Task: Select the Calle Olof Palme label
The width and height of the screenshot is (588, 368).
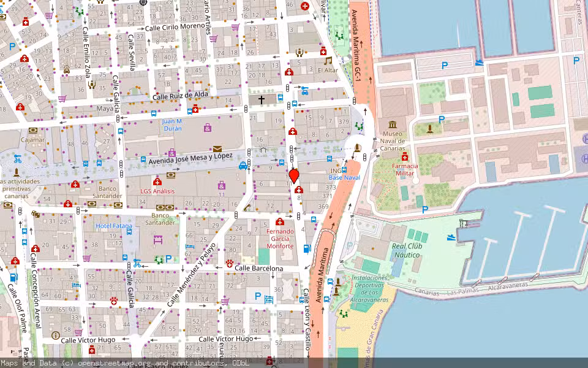Action: click(x=17, y=309)
